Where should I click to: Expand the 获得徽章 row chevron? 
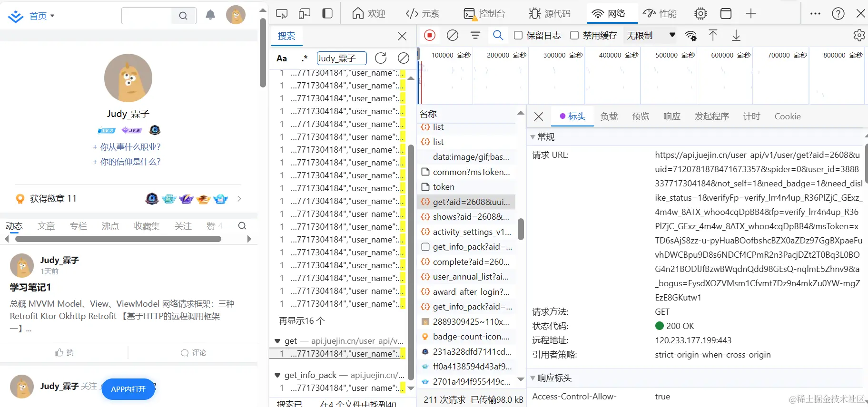pyautogui.click(x=239, y=199)
